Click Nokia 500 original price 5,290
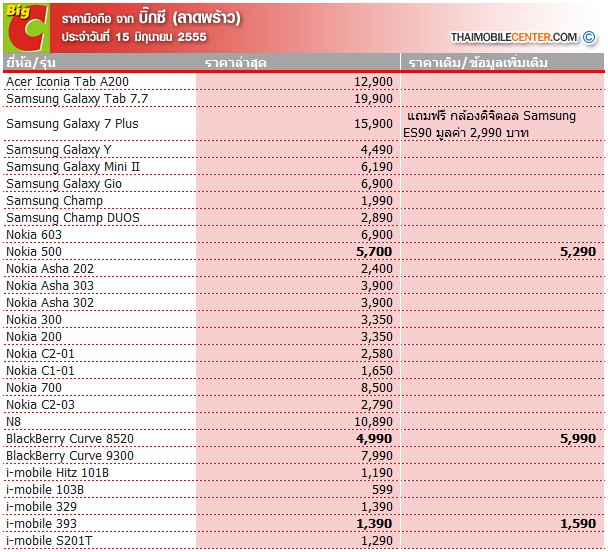This screenshot has width=608, height=552. coord(578,252)
